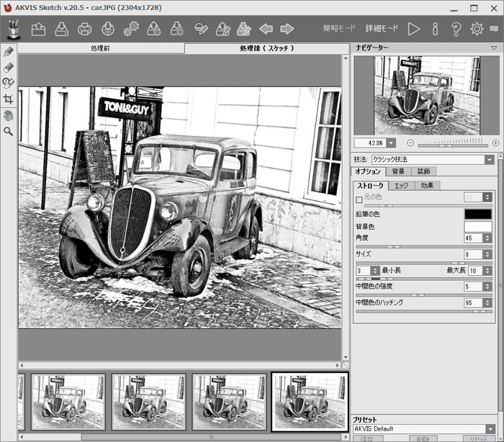Select the 背景 tab
Viewport: 504px width, 442px height.
tap(398, 171)
